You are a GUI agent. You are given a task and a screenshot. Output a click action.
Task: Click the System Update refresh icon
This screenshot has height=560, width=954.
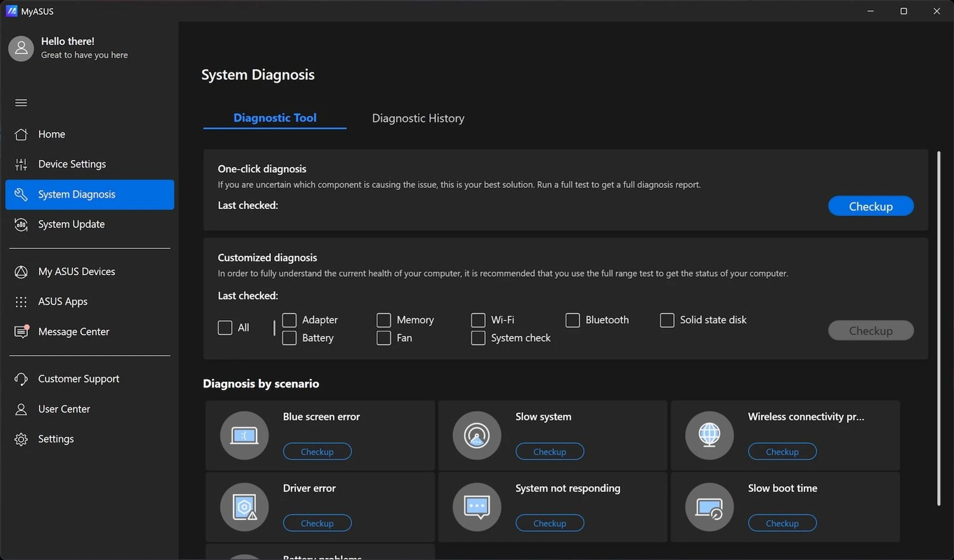(21, 225)
